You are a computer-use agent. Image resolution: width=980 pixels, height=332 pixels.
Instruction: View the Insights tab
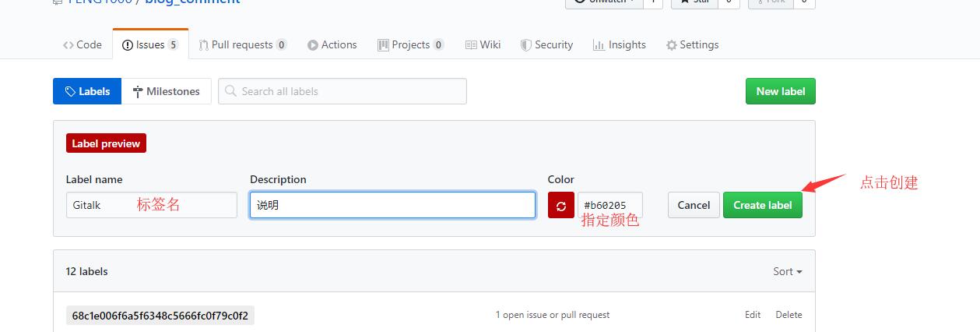pos(620,45)
